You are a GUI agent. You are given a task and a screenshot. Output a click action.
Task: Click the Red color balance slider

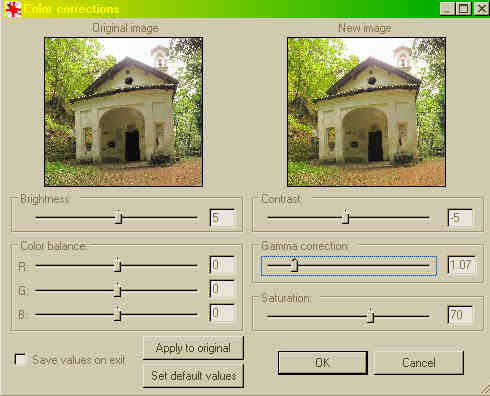click(116, 266)
